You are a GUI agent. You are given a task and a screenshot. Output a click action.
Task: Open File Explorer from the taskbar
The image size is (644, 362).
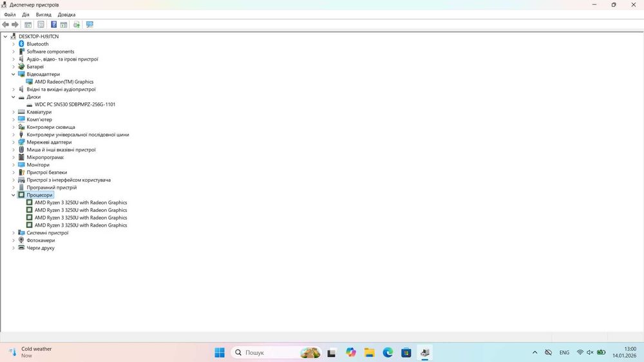point(369,352)
